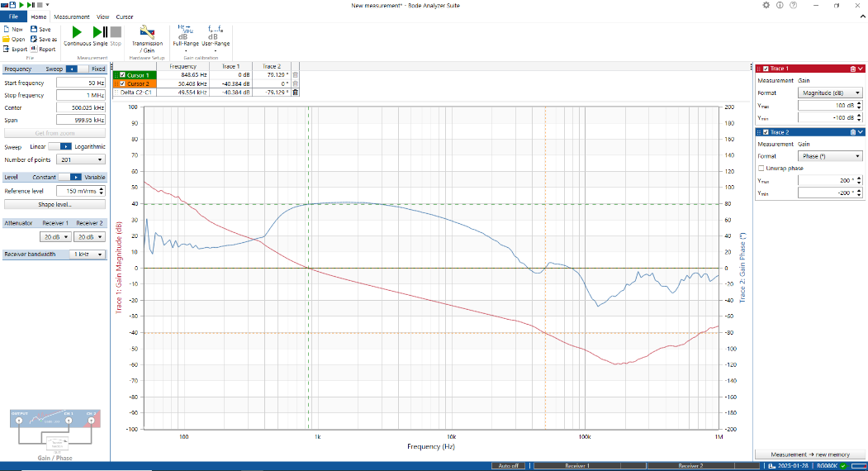Open Trace 1 Format dropdown
Viewport: 868px width, 471px height.
(x=832, y=93)
